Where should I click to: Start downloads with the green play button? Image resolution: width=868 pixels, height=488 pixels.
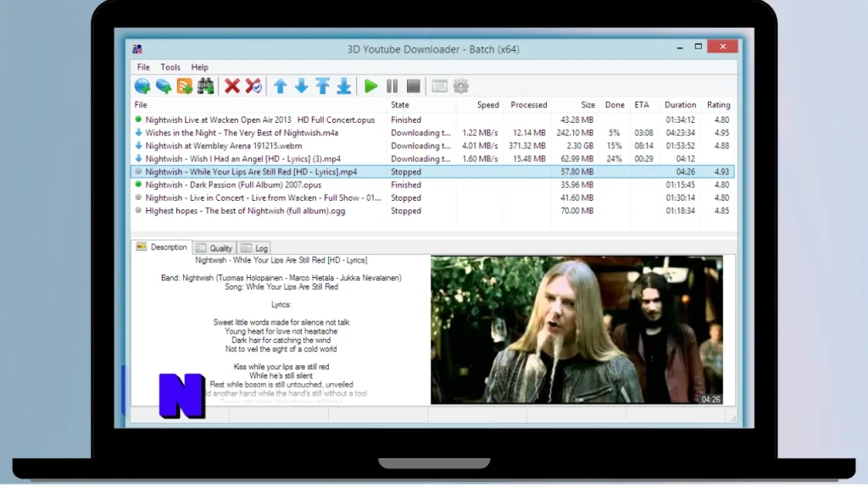(x=371, y=86)
